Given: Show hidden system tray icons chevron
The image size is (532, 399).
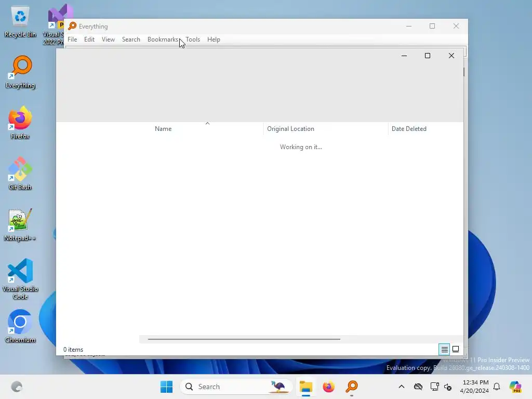Looking at the screenshot, I should tap(402, 387).
